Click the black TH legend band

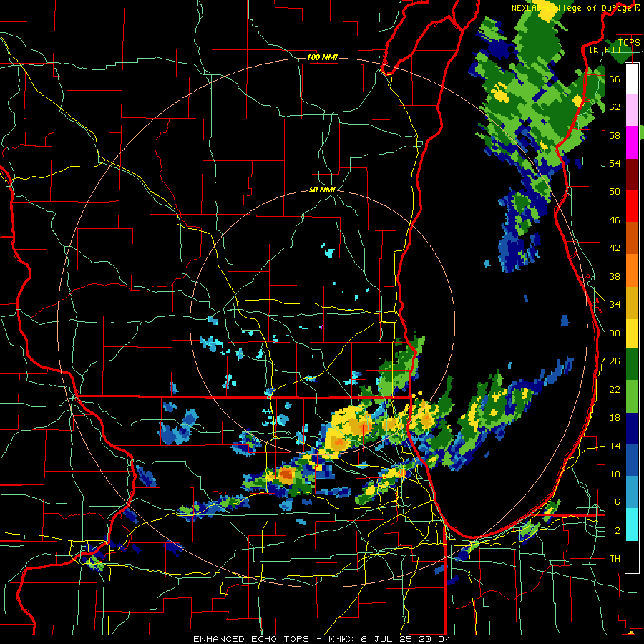[x=632, y=557]
